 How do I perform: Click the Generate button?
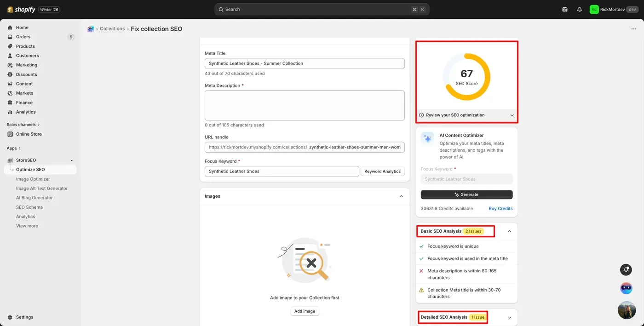coord(466,194)
